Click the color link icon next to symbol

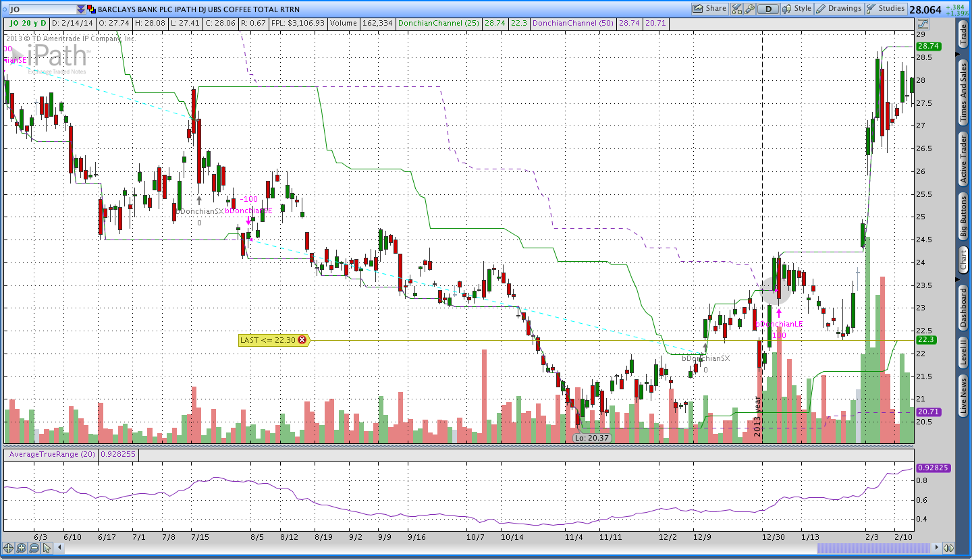[x=91, y=9]
